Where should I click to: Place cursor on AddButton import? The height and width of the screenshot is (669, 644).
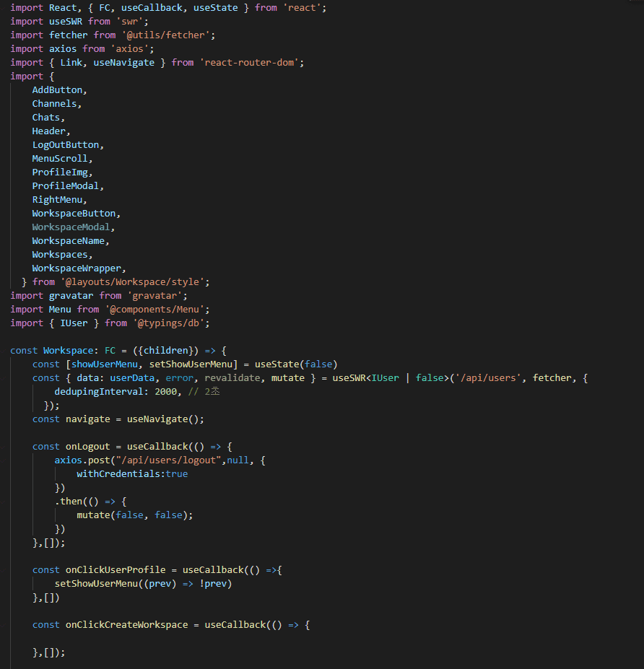click(57, 90)
